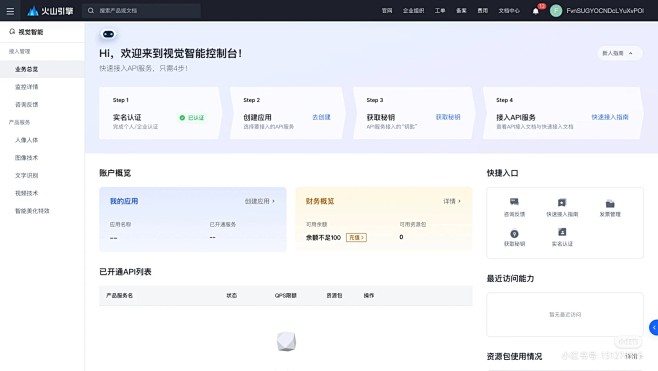Screen dimensions: 658x371
Task: Open 获取秘钥 quick entry icon
Action: pyautogui.click(x=514, y=233)
